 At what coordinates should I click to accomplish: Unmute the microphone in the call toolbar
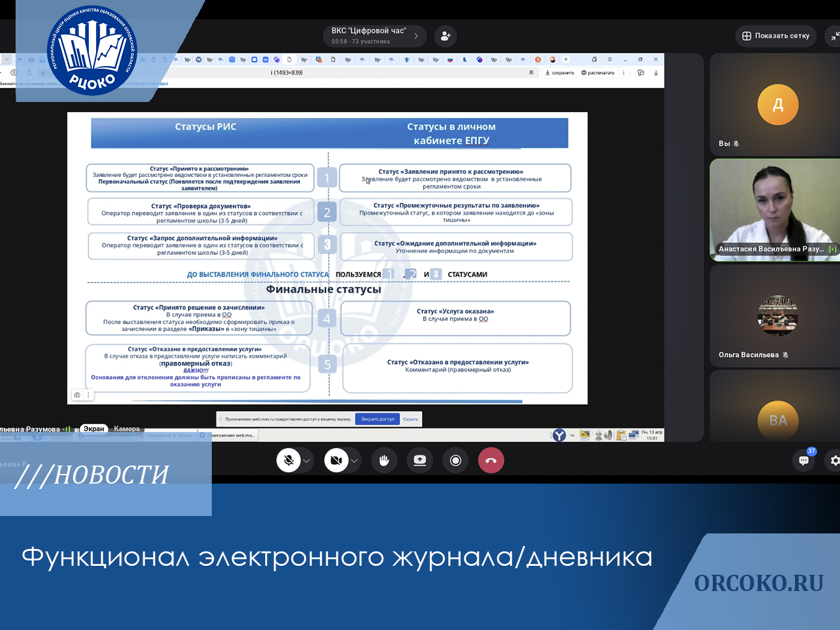pos(289,461)
